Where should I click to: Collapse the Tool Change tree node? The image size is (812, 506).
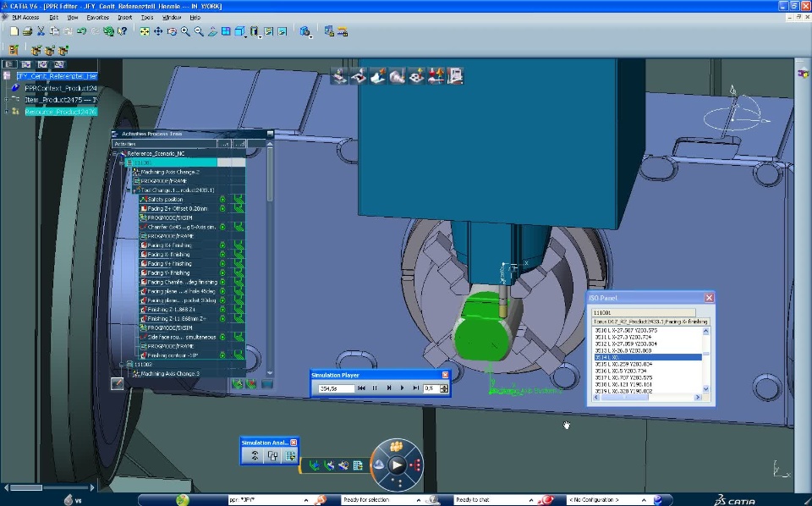coord(129,190)
